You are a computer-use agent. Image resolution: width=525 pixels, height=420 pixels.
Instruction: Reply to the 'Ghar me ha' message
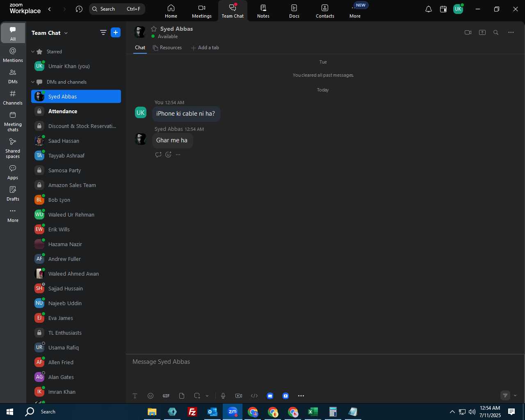click(x=158, y=155)
